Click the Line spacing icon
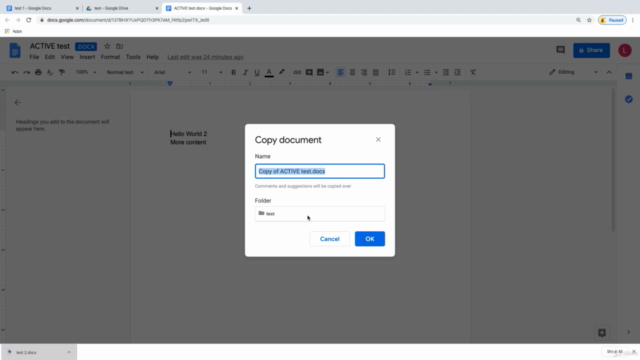640x360 pixels. pos(391,72)
